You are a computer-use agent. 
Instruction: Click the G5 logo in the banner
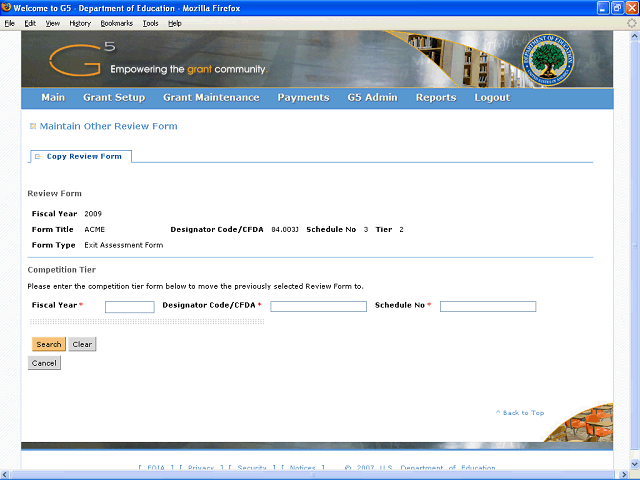(x=82, y=60)
